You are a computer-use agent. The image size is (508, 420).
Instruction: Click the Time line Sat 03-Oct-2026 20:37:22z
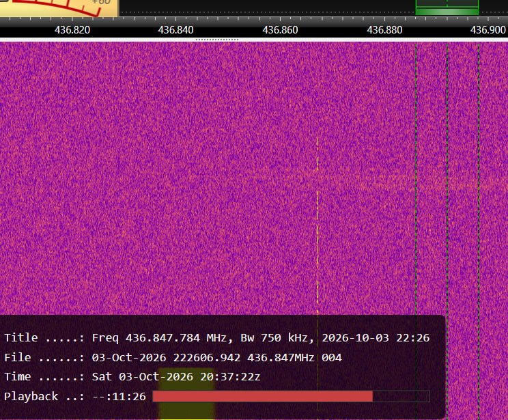(132, 376)
